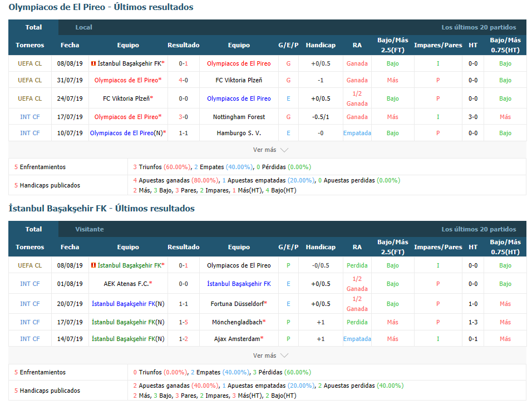This screenshot has width=532, height=405.
Task: Expand Ver más under Olympiacos table
Action: 270,150
